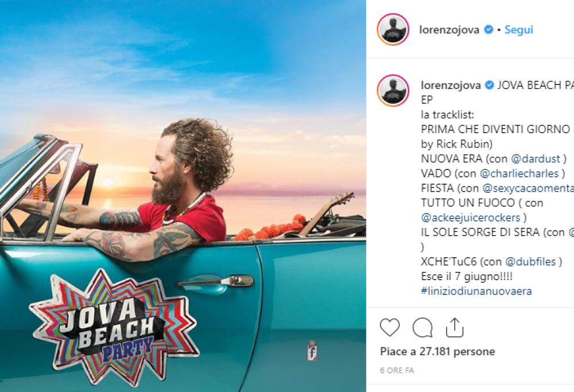Screen dimensions: 574x392
Task: Click the verified badge in the header
Action: pos(488,29)
